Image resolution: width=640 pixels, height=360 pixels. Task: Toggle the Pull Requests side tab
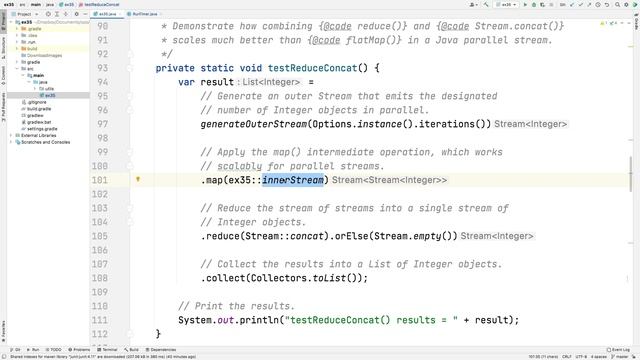[x=3, y=107]
